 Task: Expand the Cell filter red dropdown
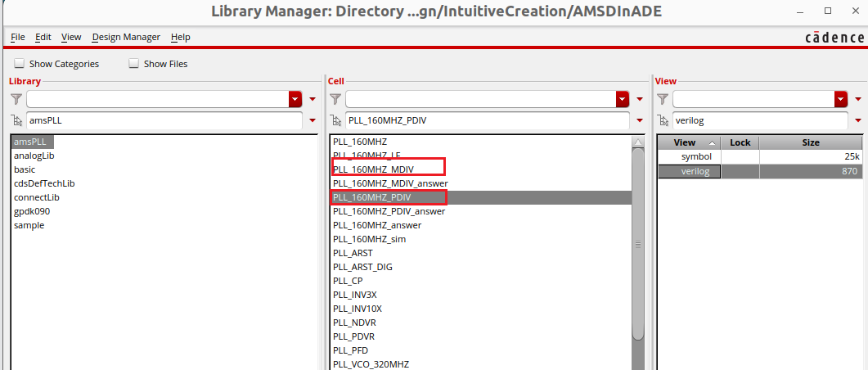point(623,99)
